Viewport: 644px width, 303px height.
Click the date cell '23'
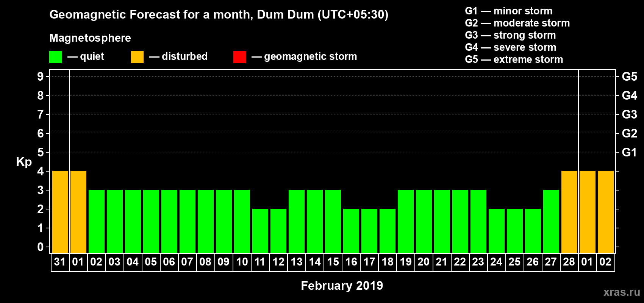click(x=478, y=262)
